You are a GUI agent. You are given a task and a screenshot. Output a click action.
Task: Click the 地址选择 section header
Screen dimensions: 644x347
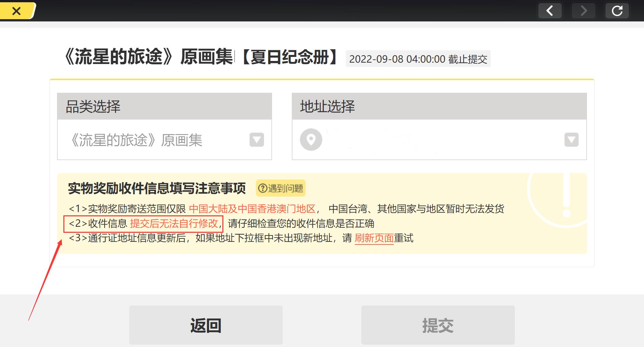coord(439,107)
